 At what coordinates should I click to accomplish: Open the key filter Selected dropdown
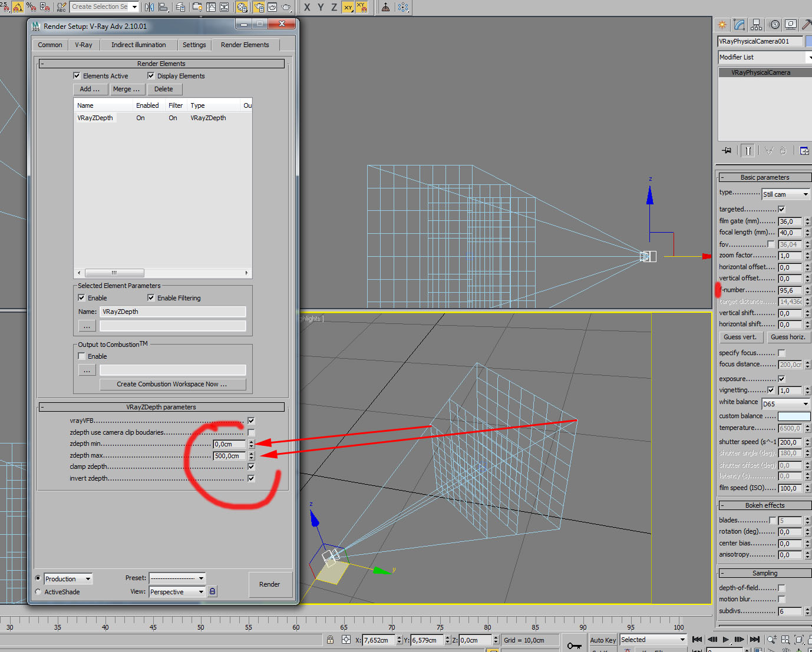(653, 640)
